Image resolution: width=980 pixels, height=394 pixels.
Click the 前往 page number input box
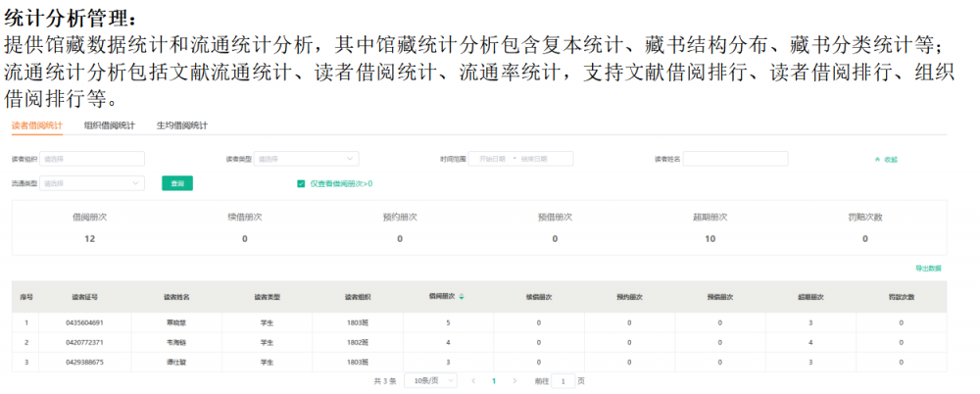563,380
